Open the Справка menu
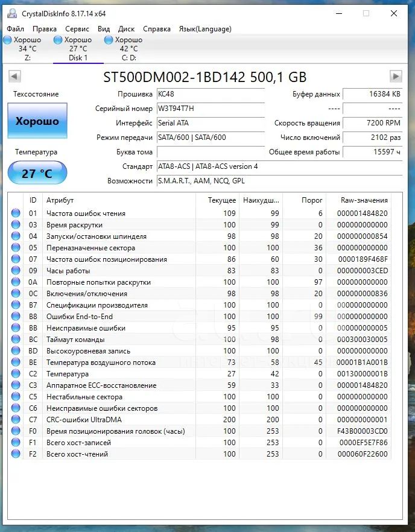Image resolution: width=415 pixels, height=532 pixels. pyautogui.click(x=156, y=29)
